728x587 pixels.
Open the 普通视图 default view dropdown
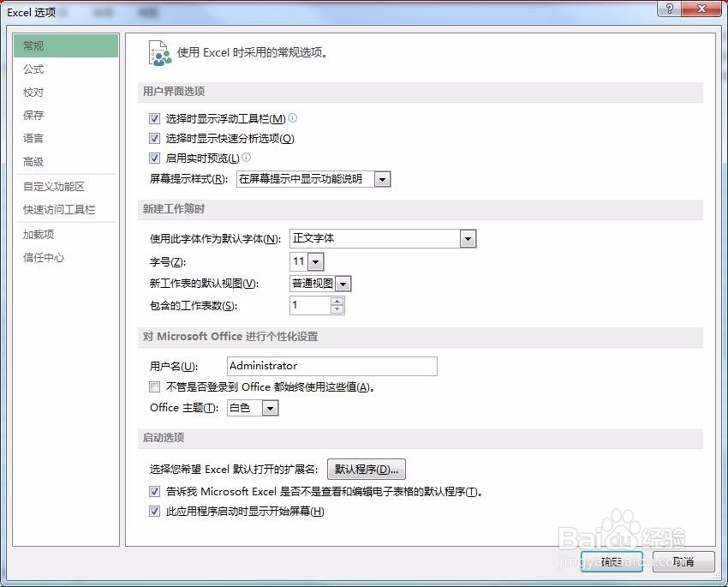pos(343,284)
